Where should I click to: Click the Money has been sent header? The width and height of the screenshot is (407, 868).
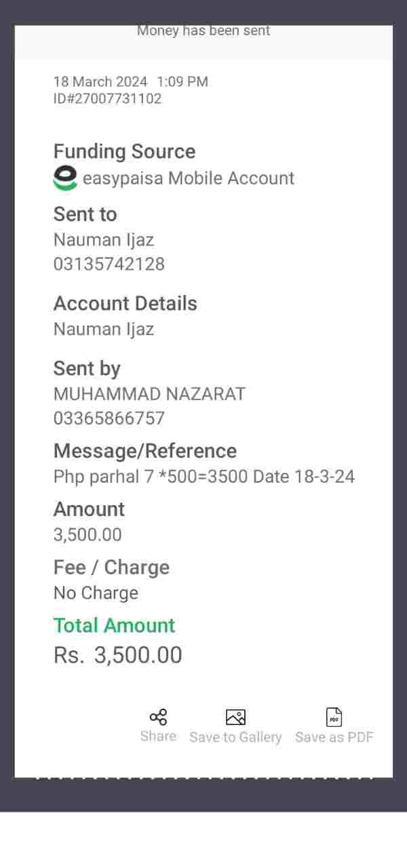(203, 31)
